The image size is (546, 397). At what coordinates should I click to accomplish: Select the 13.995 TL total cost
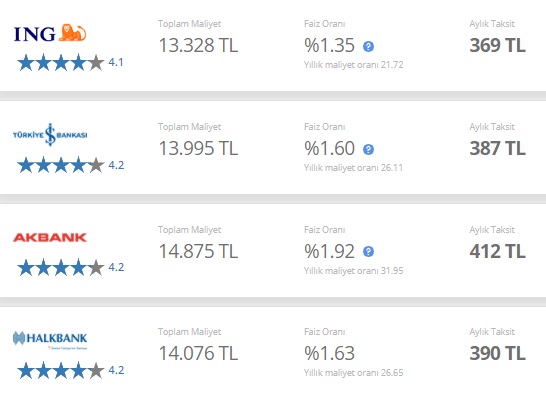tap(198, 148)
